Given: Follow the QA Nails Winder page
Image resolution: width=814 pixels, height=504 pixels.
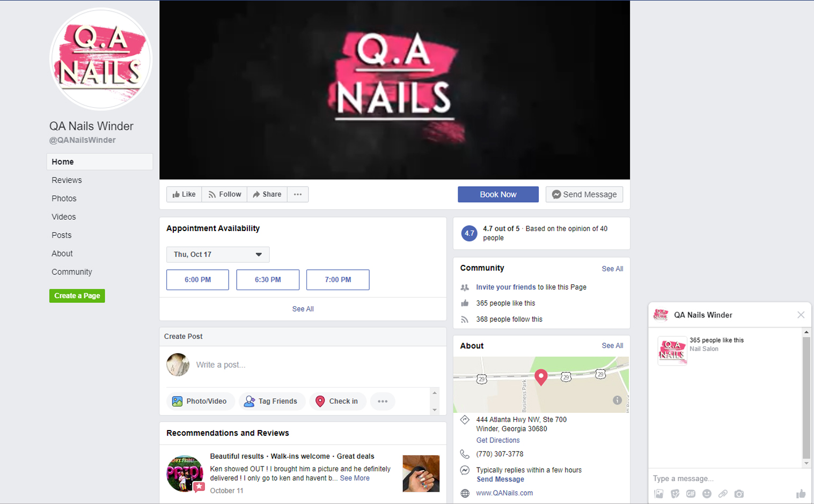Looking at the screenshot, I should 224,194.
